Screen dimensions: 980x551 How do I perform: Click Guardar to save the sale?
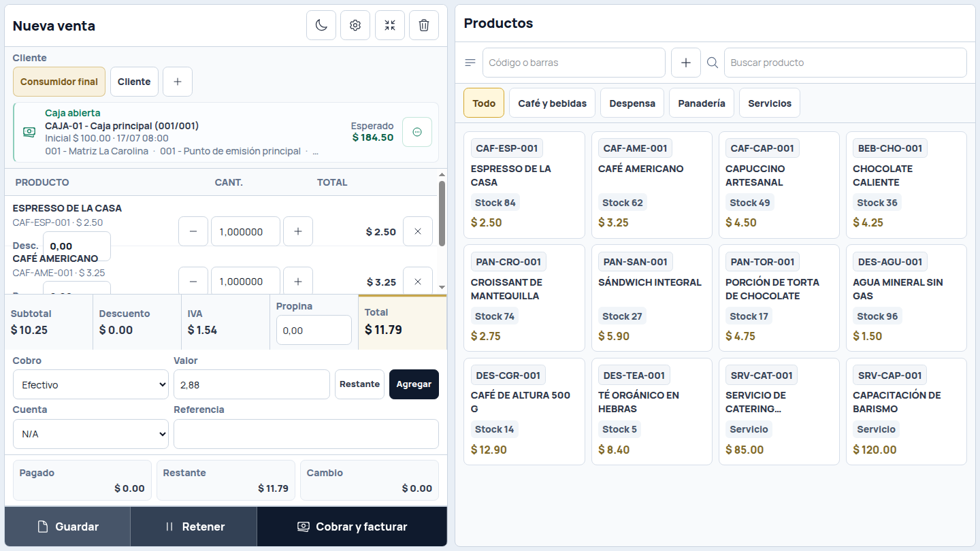click(67, 527)
